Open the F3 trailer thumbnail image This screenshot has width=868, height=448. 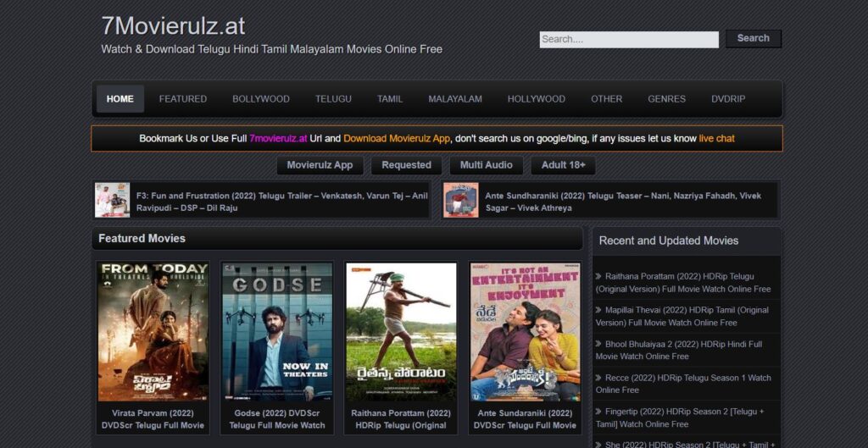112,201
